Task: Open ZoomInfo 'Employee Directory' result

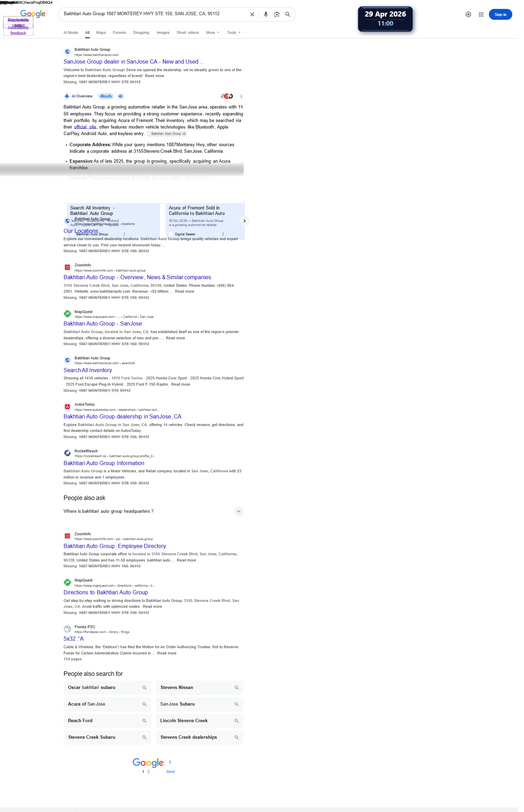Action: pyautogui.click(x=115, y=546)
